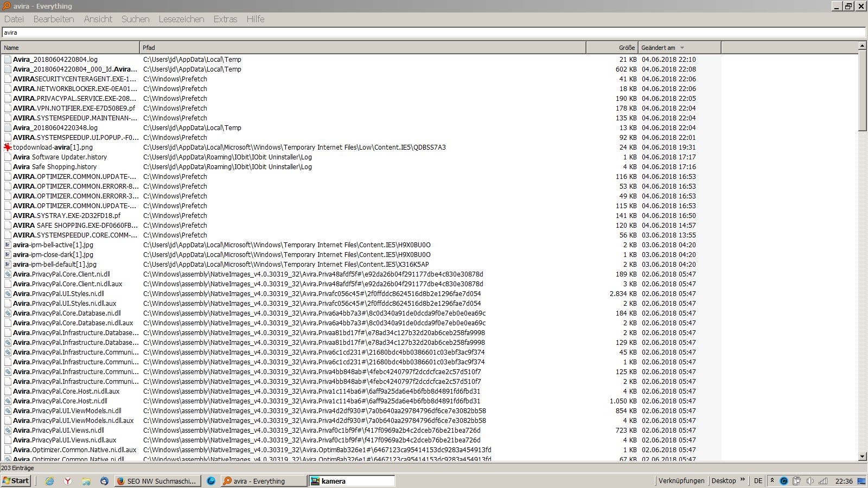
Task: Select the Avira.PrivacyPal.Core.Client.ni.dll.aux file
Action: (68, 284)
